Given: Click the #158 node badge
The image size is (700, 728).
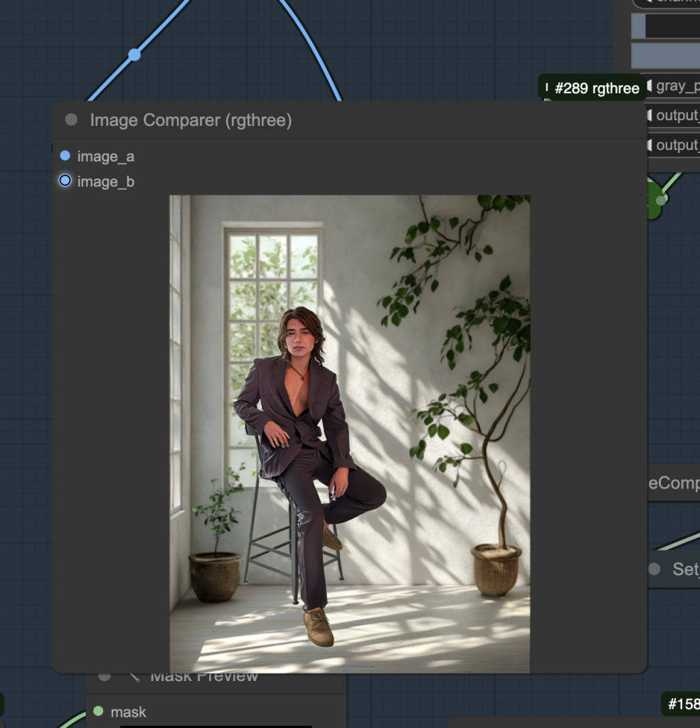Looking at the screenshot, I should [683, 704].
